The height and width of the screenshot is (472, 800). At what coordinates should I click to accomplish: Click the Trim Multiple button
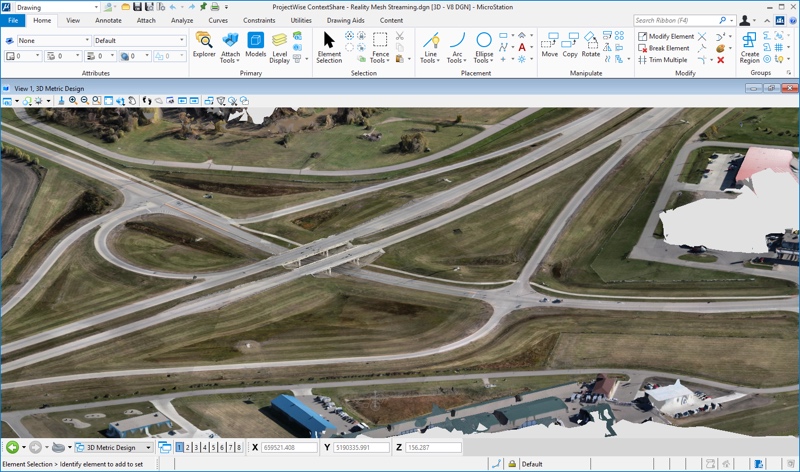click(662, 60)
